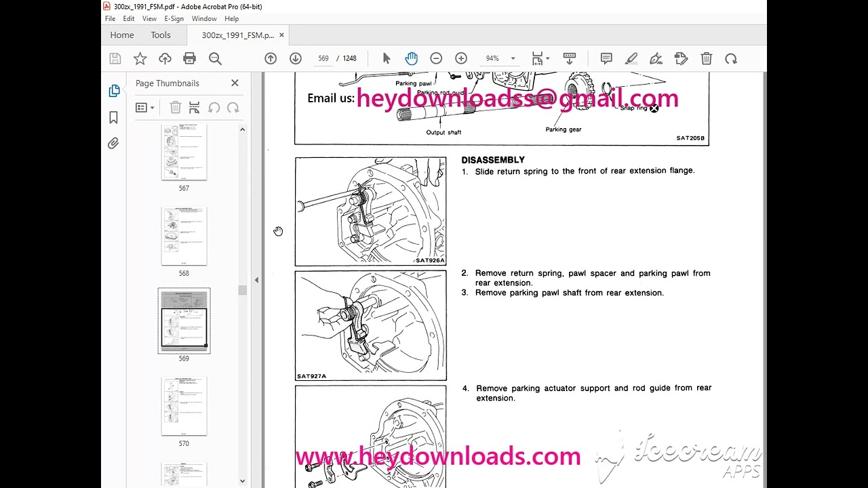Click the thumbnails panel page-insert icon
Image resolution: width=868 pixels, height=488 pixels.
(x=194, y=108)
